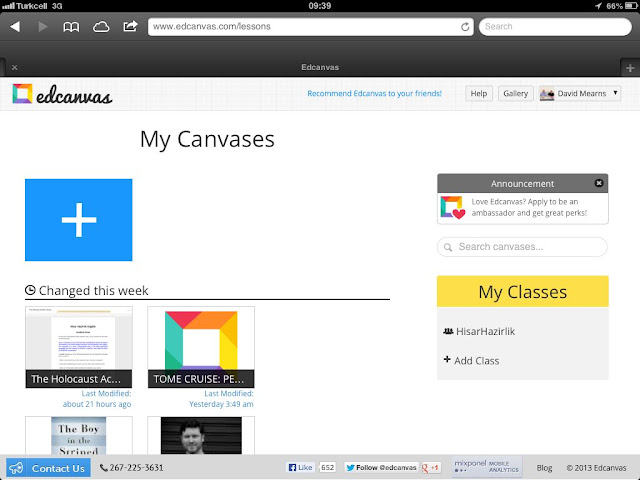Click the phone number 267-225-3631

coord(136,468)
